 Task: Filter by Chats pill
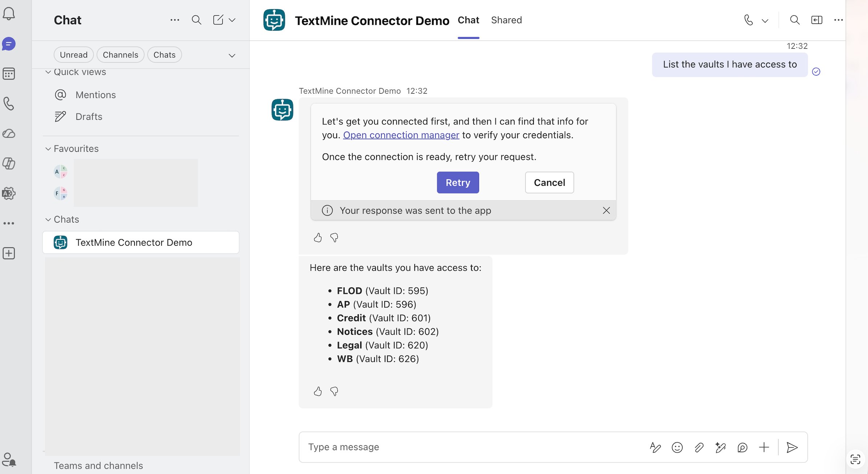(165, 55)
